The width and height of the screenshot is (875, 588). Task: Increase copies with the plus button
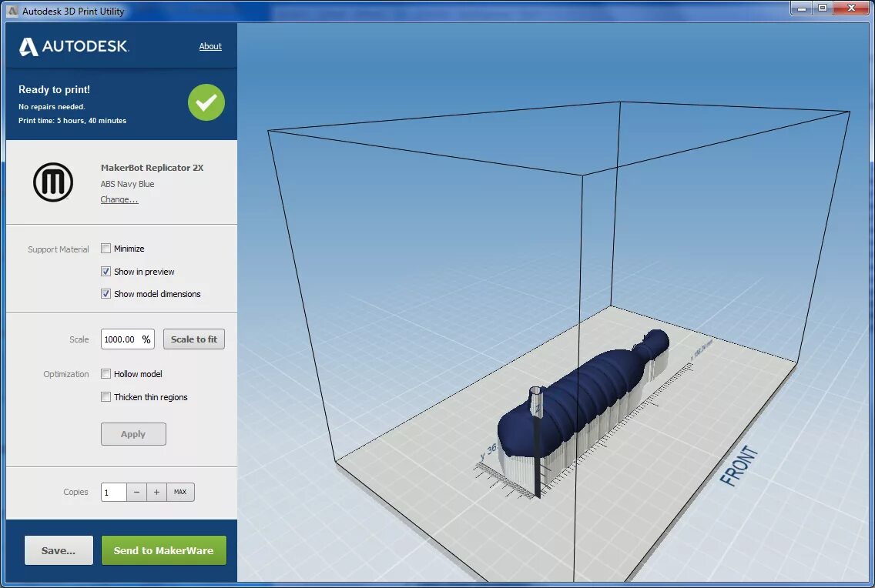pyautogui.click(x=157, y=492)
